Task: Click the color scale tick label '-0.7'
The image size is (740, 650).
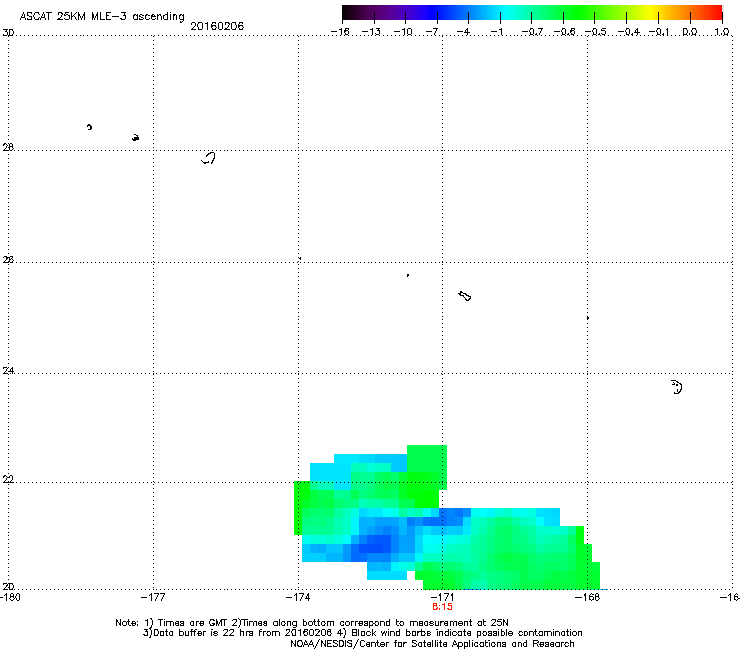Action: click(x=532, y=32)
